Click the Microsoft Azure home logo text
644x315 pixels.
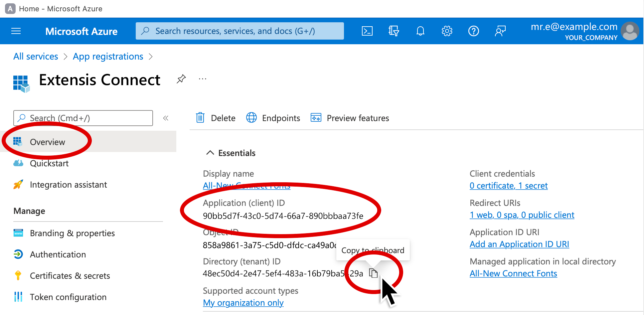pyautogui.click(x=81, y=31)
